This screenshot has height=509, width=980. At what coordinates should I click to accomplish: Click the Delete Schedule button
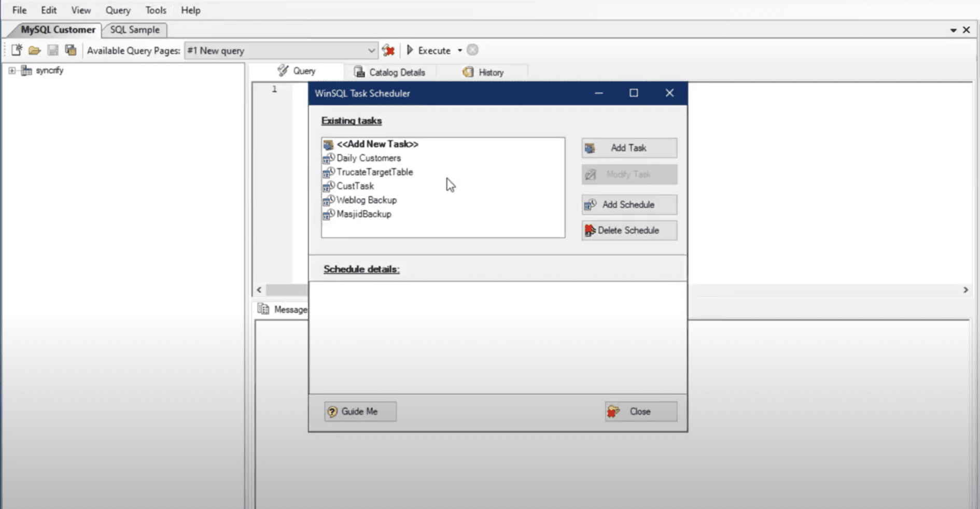tap(629, 230)
